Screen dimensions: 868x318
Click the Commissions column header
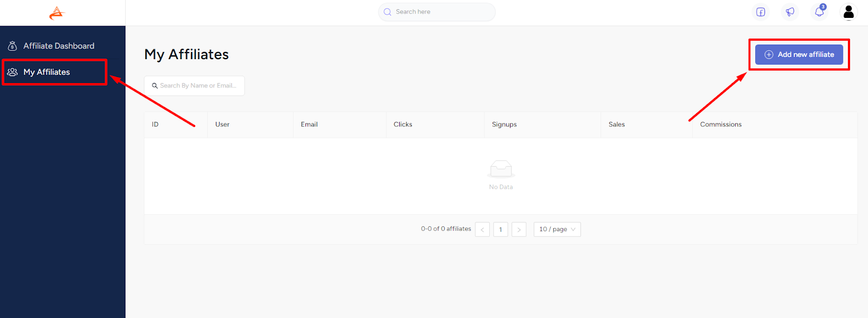point(775,125)
